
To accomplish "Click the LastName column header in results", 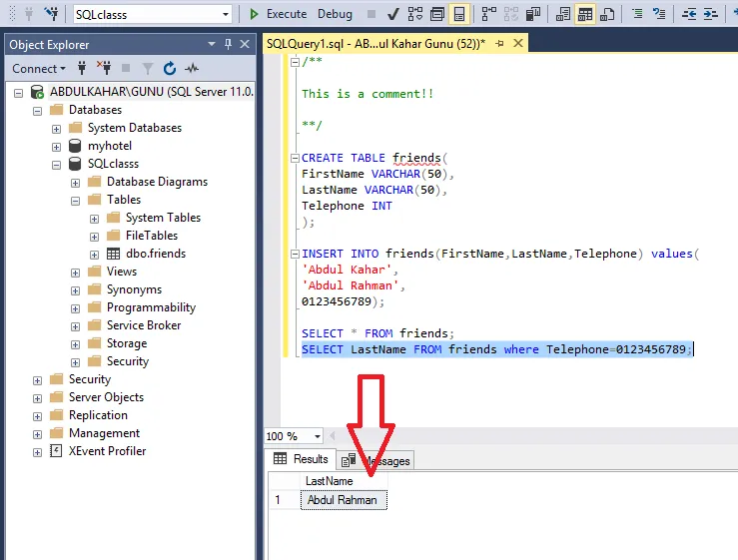I will coord(344,481).
